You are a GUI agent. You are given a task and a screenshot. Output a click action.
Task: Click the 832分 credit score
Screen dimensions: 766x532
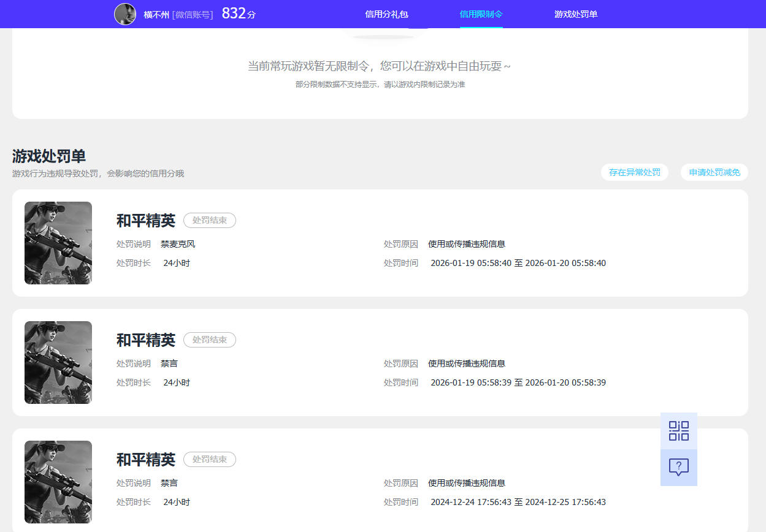point(239,13)
